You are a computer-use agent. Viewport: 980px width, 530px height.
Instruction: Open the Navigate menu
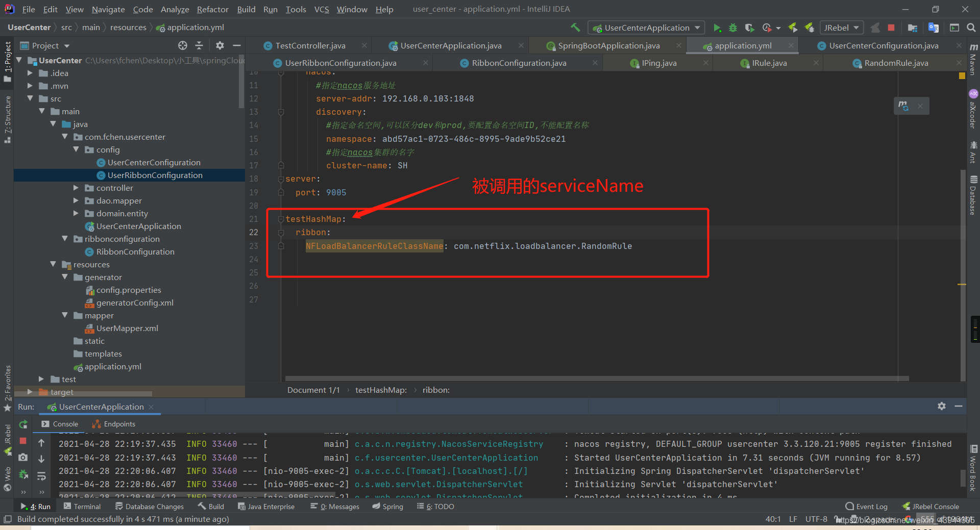[108, 9]
